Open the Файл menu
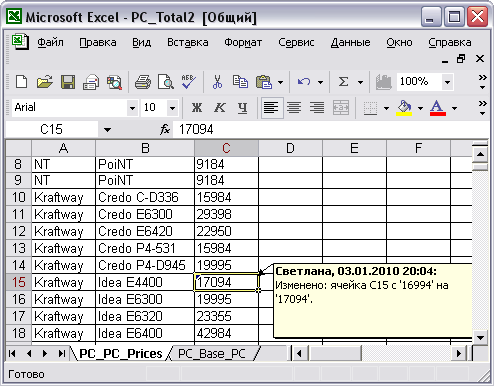 [50, 42]
